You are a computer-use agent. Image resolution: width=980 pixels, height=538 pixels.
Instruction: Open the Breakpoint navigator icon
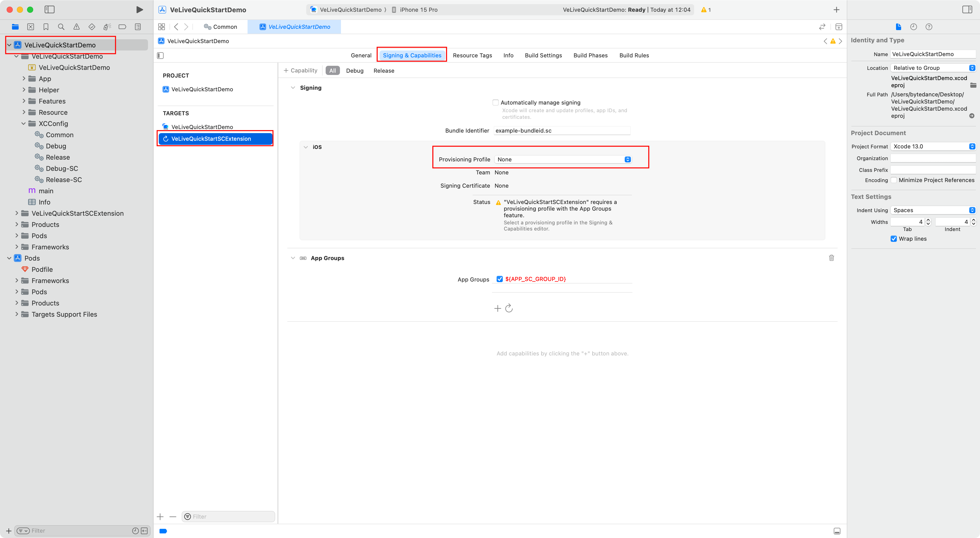point(122,27)
